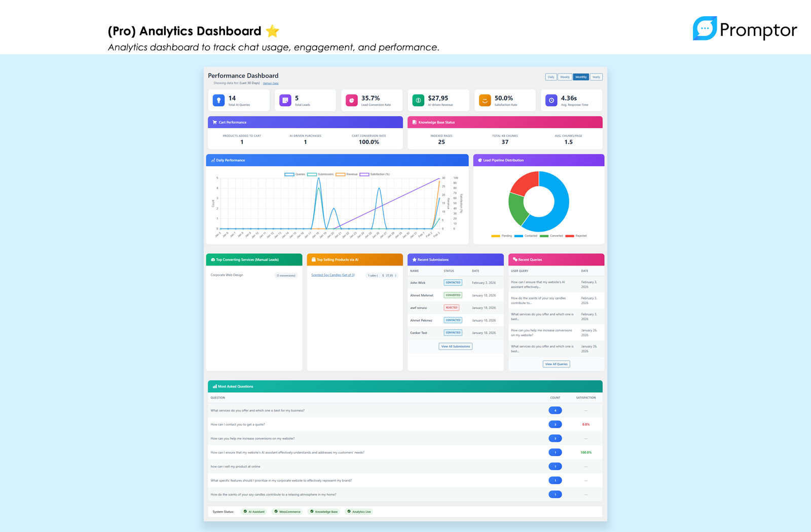Click the Refresh Data link

271,83
